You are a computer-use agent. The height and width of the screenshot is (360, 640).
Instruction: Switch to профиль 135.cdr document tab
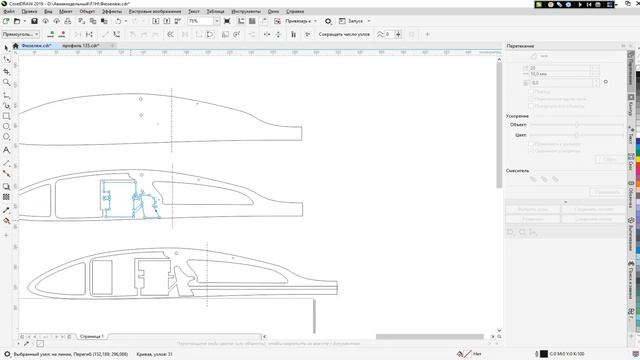point(81,46)
